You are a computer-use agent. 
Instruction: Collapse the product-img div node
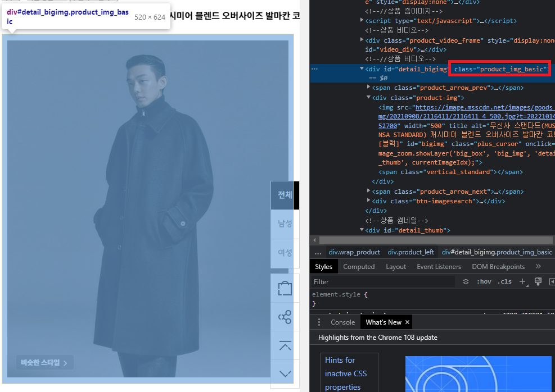click(368, 97)
